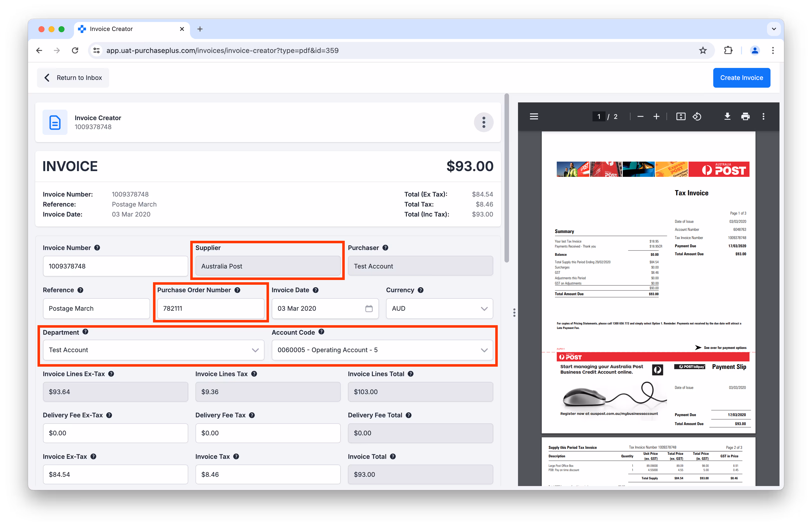Viewport: 812px width, 527px height.
Task: Click the Purchase Order Number field
Action: coord(210,308)
